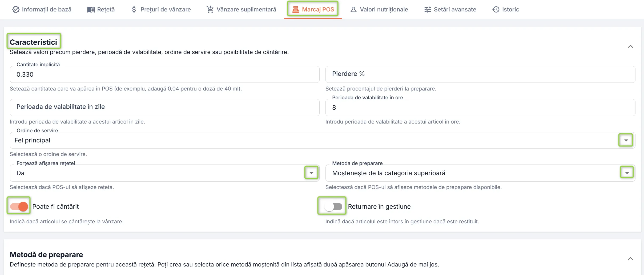Go to the Prețuri de vânzare tab
The height and width of the screenshot is (275, 644).
[x=162, y=10]
